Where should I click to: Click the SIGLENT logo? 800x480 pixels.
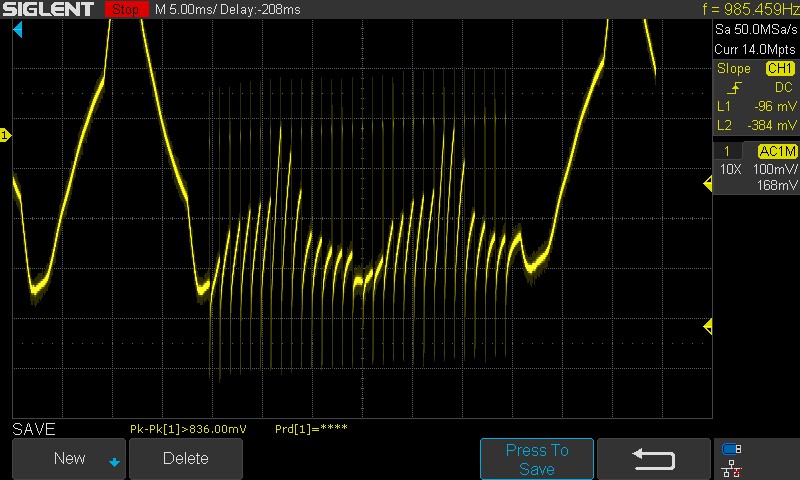(48, 9)
